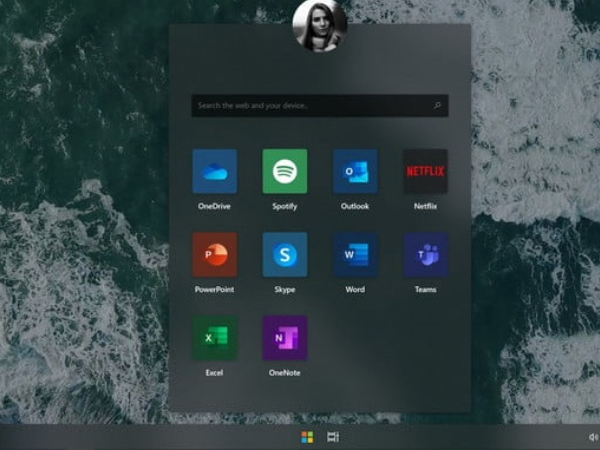Click the 'OneNote' label text
600x450 pixels.
(x=285, y=373)
